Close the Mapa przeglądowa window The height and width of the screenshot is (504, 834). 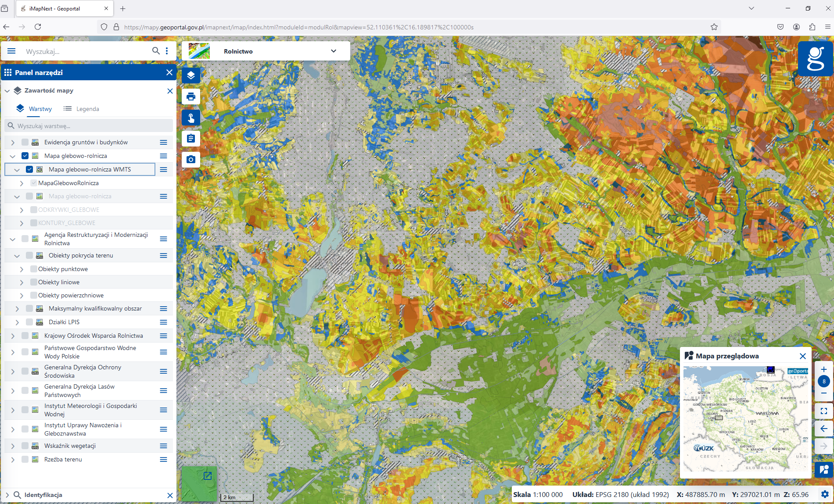(x=803, y=356)
